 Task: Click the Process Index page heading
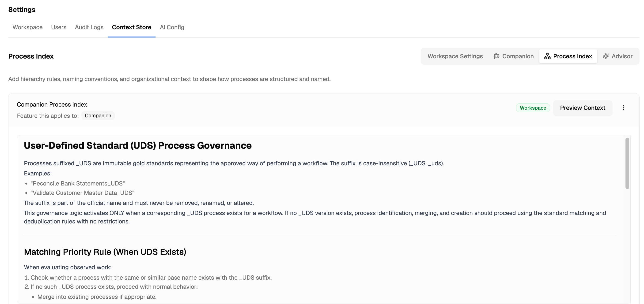tap(31, 56)
